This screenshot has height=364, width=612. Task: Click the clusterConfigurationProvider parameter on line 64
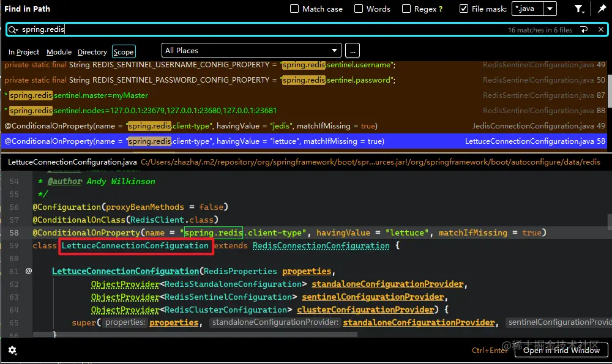click(365, 310)
